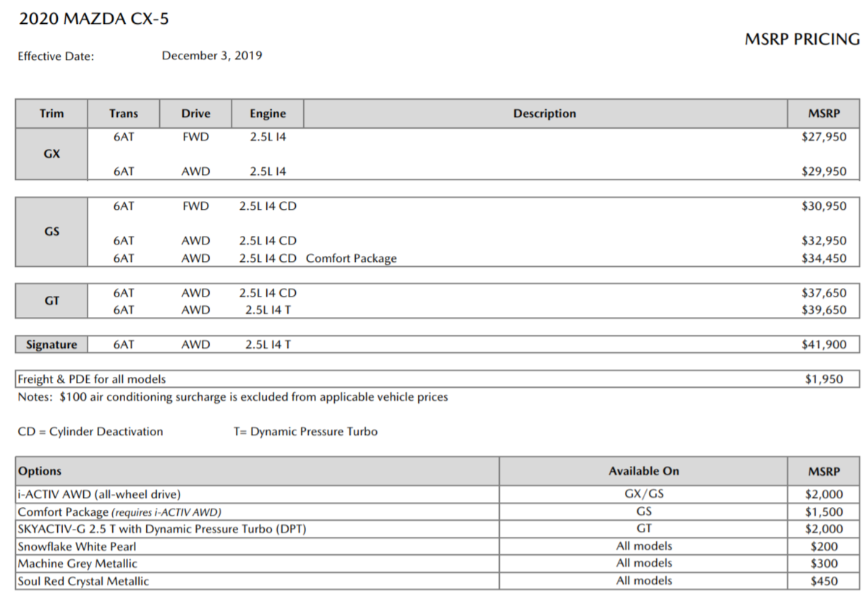Select the Comfort Package price '$34,450'

point(824,258)
